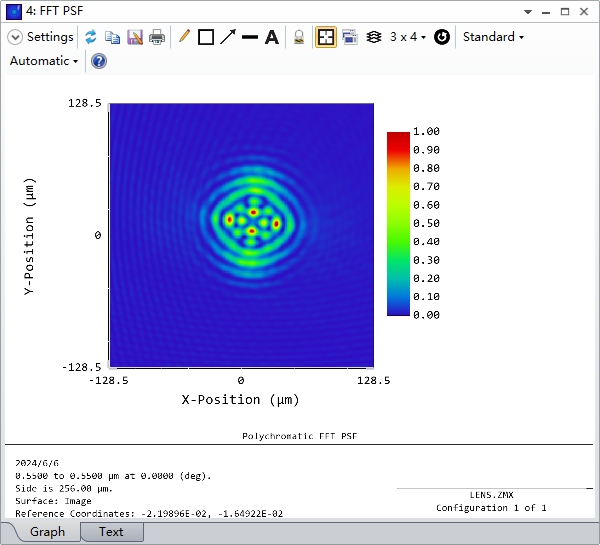Toggle the active cursor crosshair button
This screenshot has height=545, width=600.
tap(326, 37)
